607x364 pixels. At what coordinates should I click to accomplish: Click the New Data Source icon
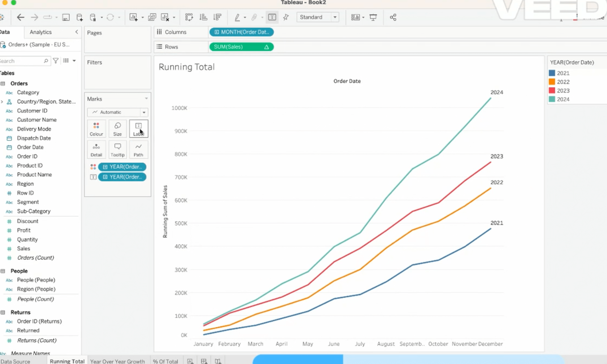tap(79, 17)
